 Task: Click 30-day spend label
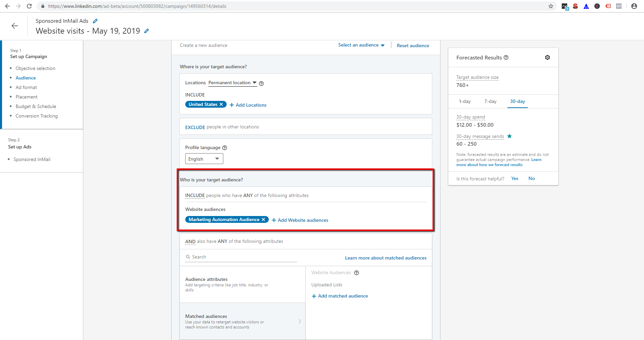[x=471, y=117]
